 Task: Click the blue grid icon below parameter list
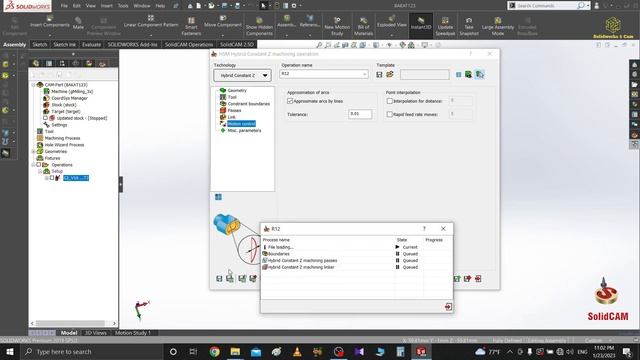(218, 197)
